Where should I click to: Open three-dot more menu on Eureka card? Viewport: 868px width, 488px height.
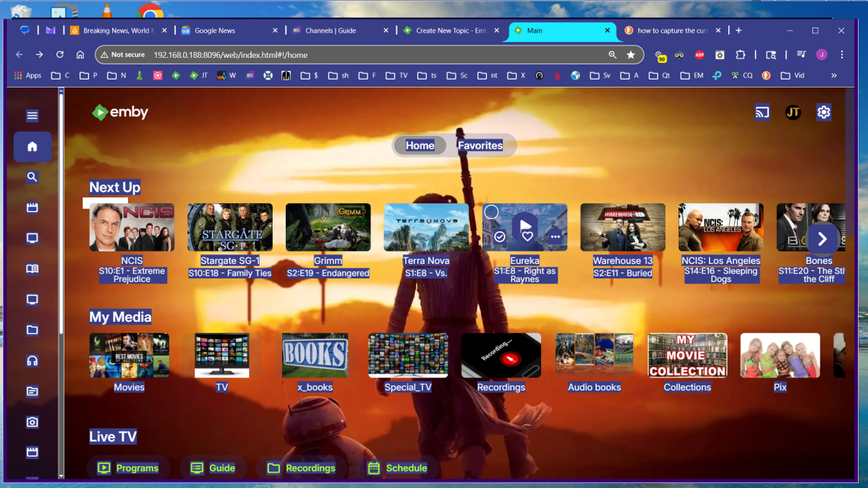point(555,236)
